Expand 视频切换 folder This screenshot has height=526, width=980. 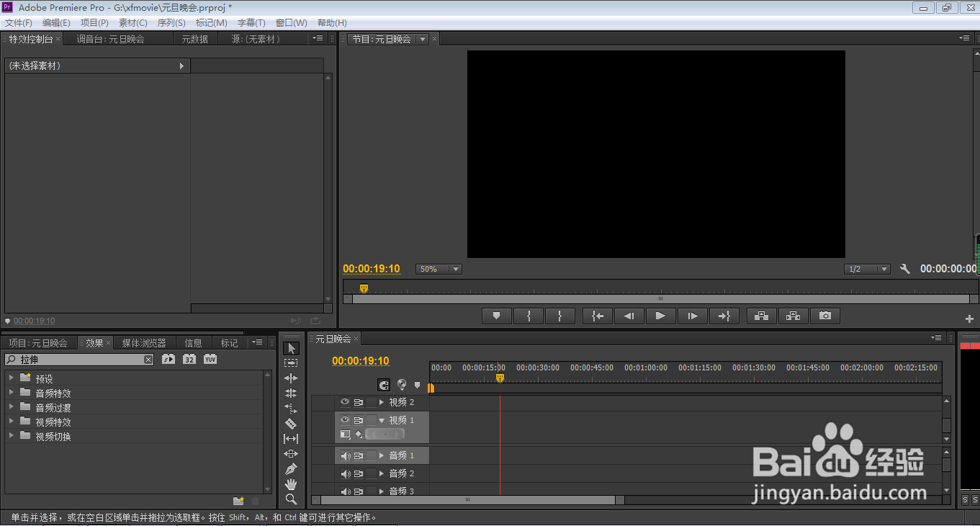12,436
